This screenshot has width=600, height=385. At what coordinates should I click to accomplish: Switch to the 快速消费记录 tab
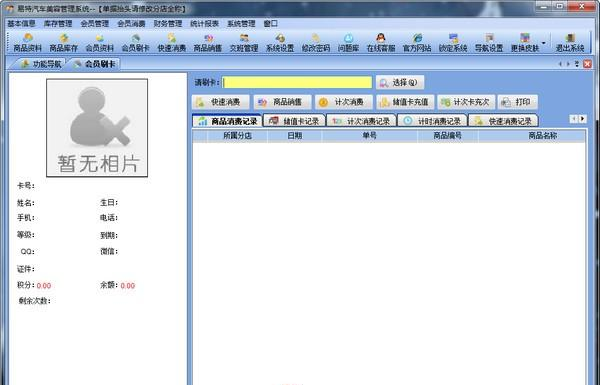click(x=503, y=121)
